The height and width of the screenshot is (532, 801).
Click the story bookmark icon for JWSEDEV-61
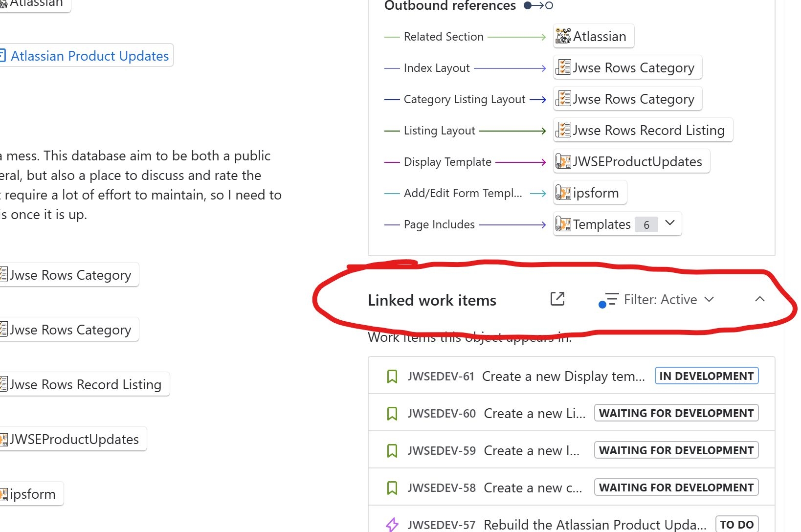pyautogui.click(x=392, y=377)
